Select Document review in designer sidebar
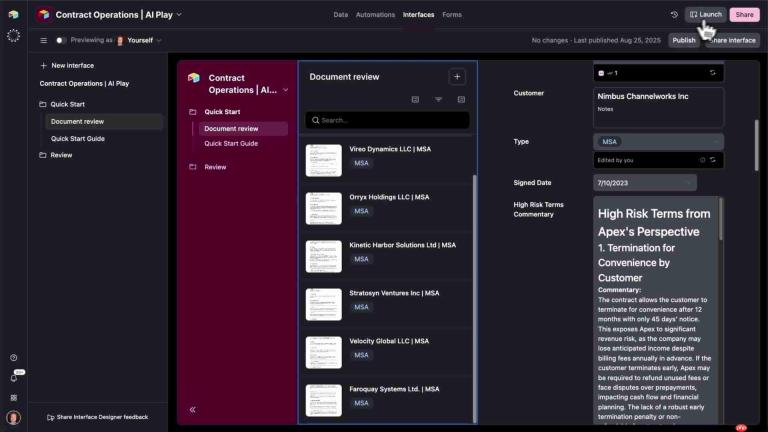Viewport: 768px width, 432px height. 104,121
